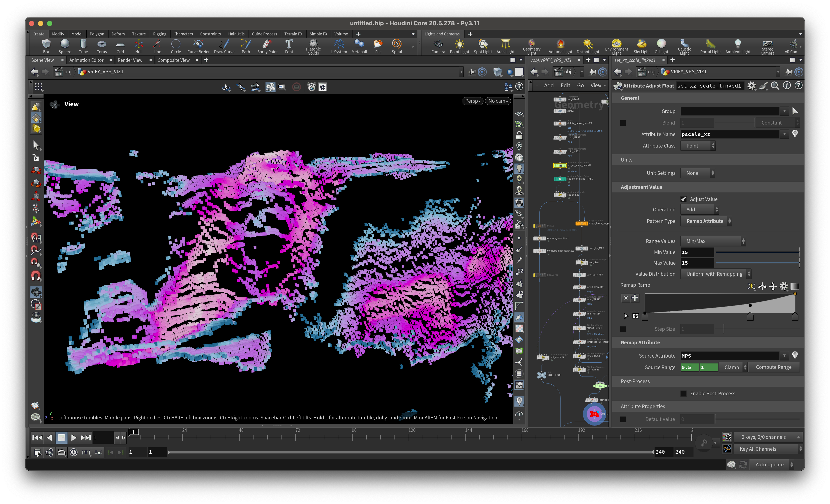Create a Sky Light
This screenshot has width=830, height=504.
(x=641, y=46)
